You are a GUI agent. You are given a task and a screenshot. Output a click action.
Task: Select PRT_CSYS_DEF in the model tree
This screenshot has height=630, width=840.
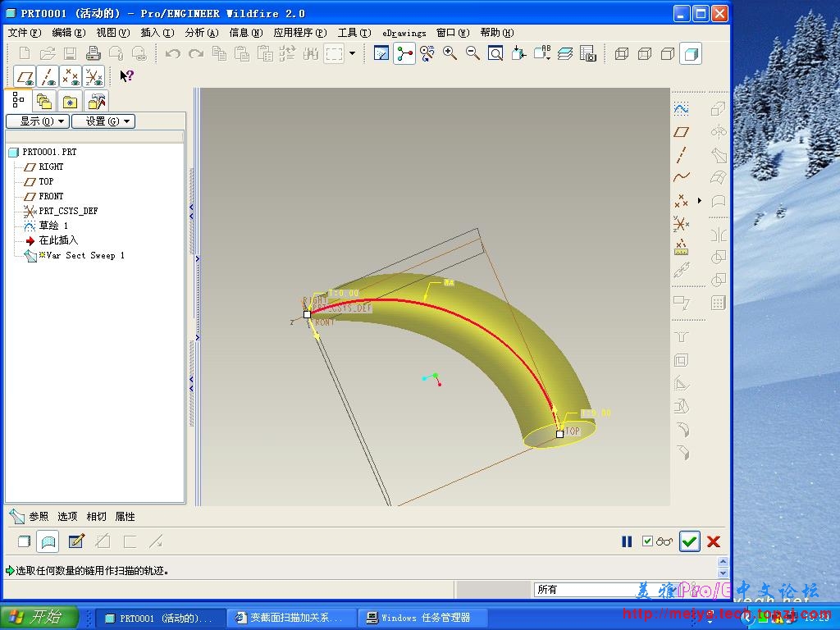tap(68, 211)
